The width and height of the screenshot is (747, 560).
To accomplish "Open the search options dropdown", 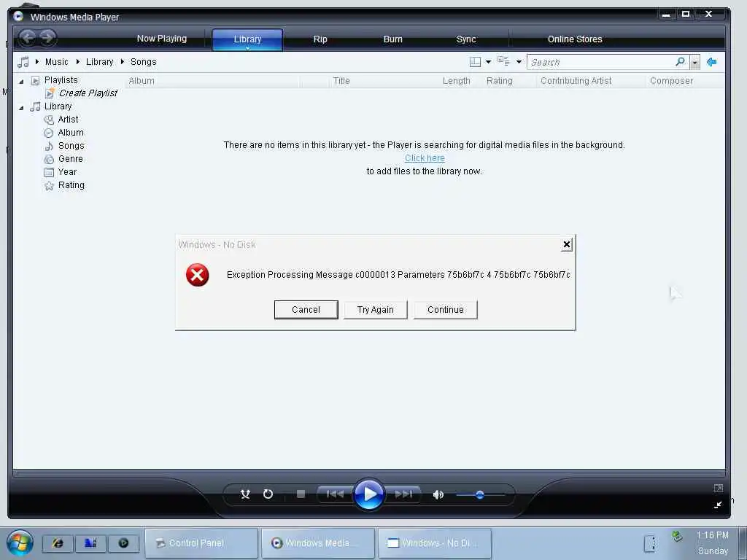I will point(695,62).
